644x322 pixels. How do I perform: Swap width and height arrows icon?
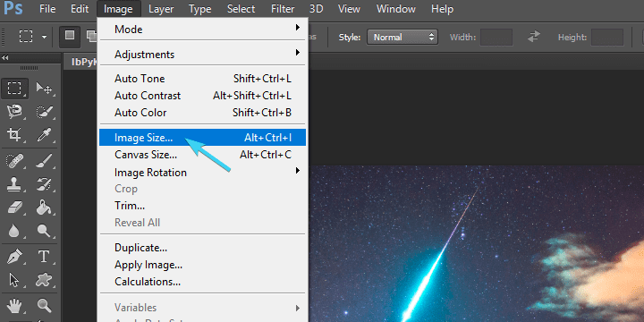click(534, 37)
